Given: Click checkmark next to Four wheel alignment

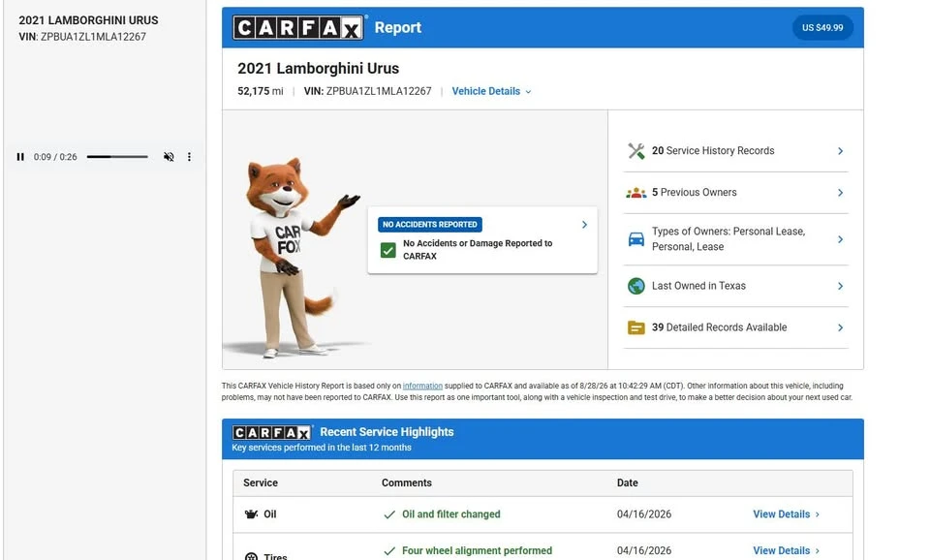Looking at the screenshot, I should [x=389, y=551].
